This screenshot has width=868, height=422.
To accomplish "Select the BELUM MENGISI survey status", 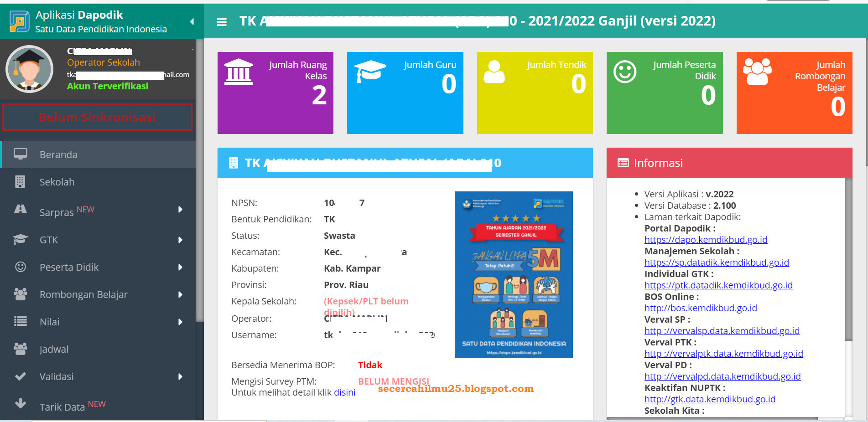I will pos(394,381).
